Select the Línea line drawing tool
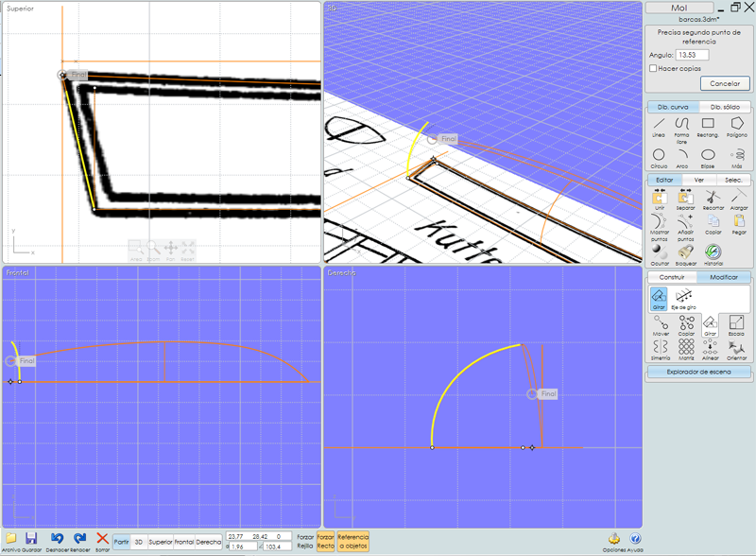The height and width of the screenshot is (556, 756). 659,127
